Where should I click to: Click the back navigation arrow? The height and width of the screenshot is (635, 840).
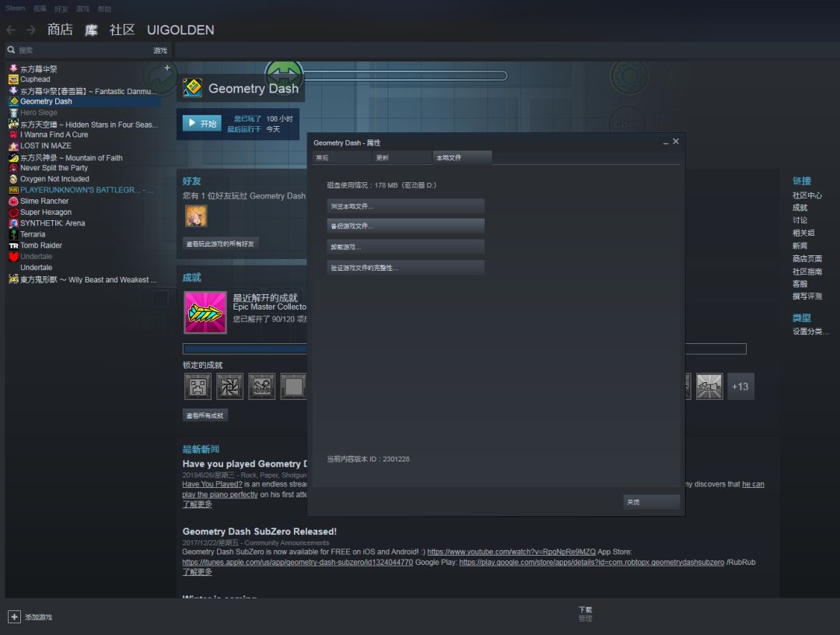coord(11,30)
